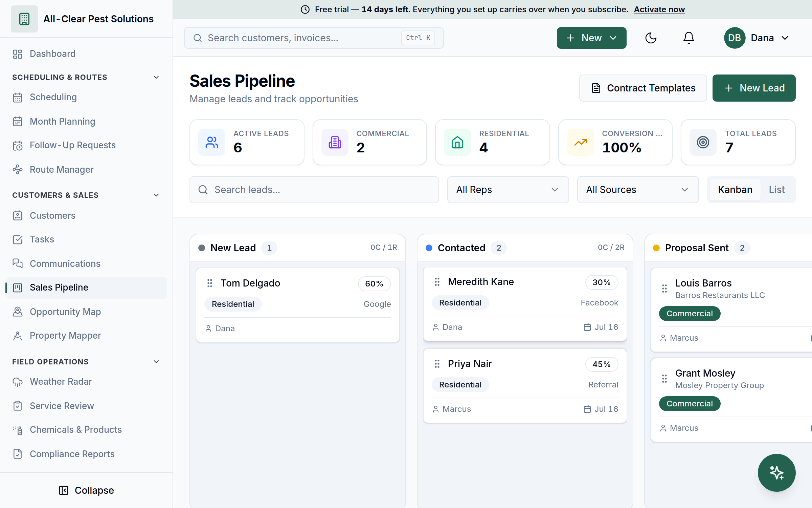Image resolution: width=812 pixels, height=508 pixels.
Task: Toggle dark mode with the moon icon
Action: tap(651, 38)
